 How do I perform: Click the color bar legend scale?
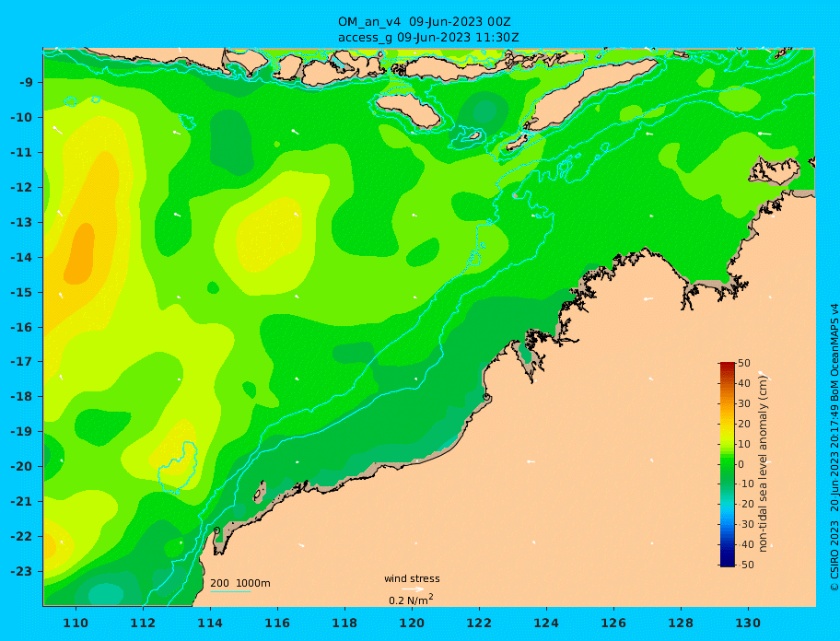point(727,464)
